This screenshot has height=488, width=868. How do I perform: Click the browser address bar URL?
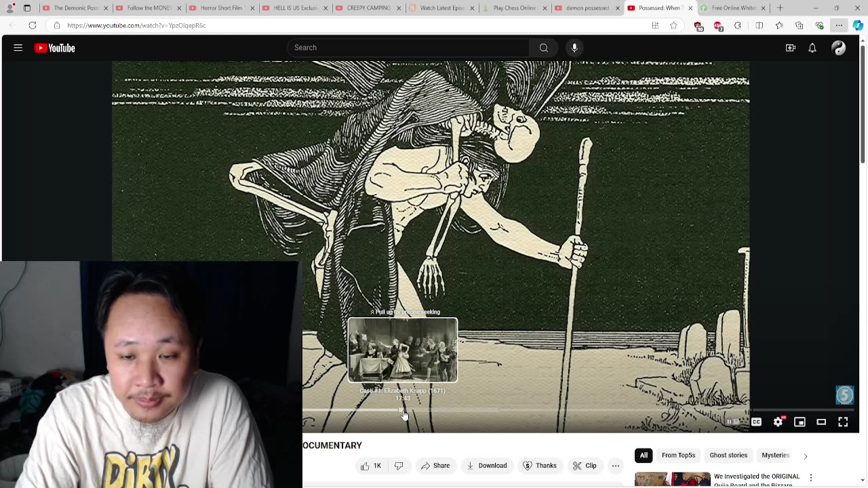136,25
